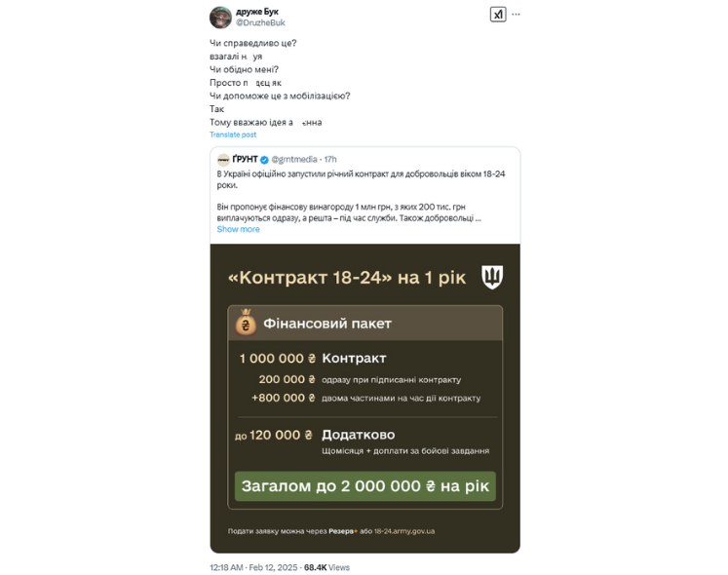Viewport: 728px width, 575px height.
Task: Click the «Контракт 18-24» на 1 рік image title
Action: [348, 278]
